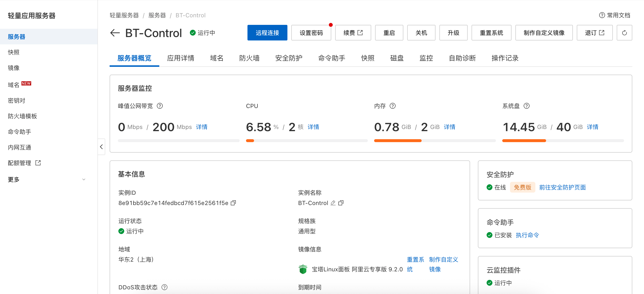The image size is (644, 294).
Task: Select 快照 in the left sidebar
Action: point(14,52)
